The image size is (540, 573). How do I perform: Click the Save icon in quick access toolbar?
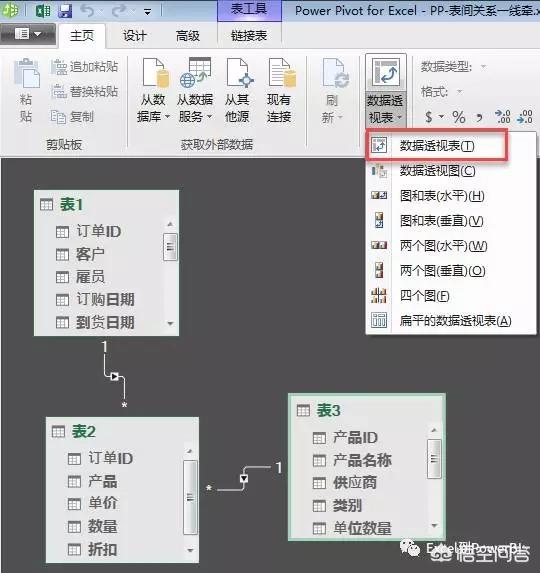65,11
